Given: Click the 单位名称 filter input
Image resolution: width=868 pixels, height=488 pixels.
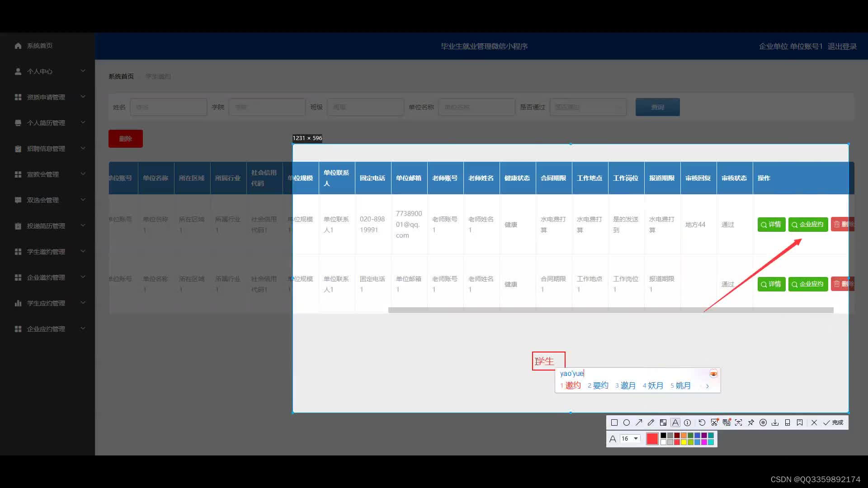Looking at the screenshot, I should (x=477, y=107).
